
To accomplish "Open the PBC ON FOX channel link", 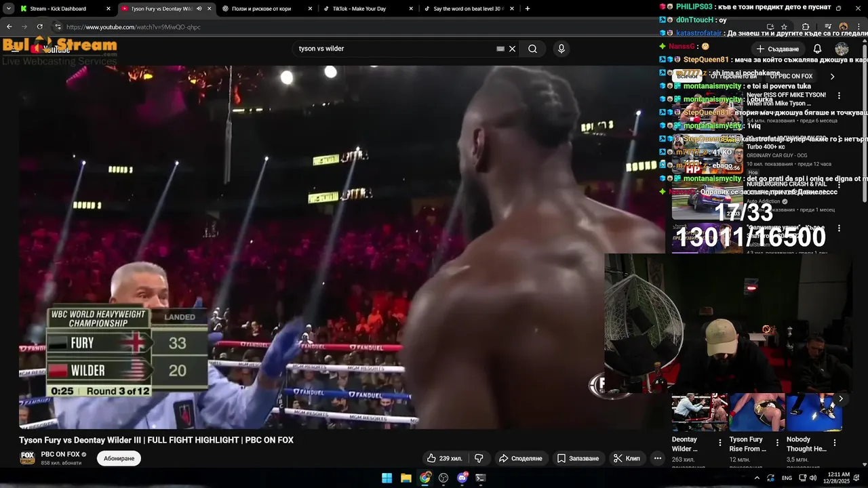I will point(60,454).
